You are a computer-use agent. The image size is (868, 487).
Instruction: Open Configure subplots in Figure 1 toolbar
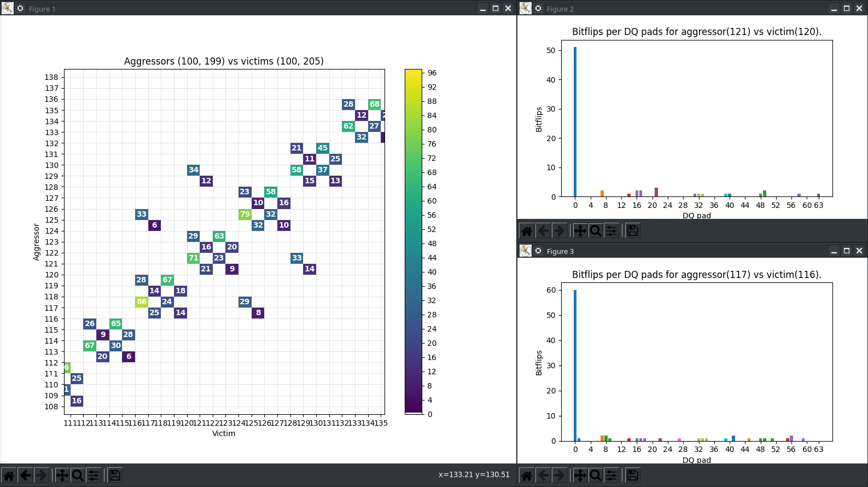pos(94,475)
